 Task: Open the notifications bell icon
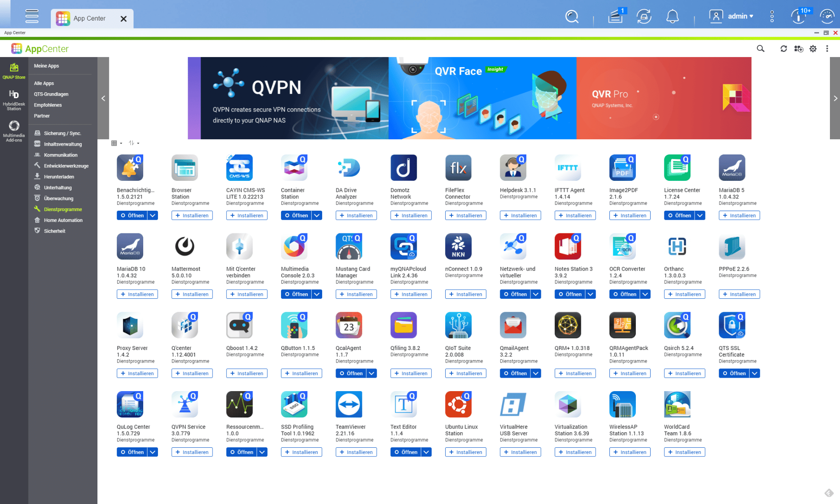coord(672,17)
